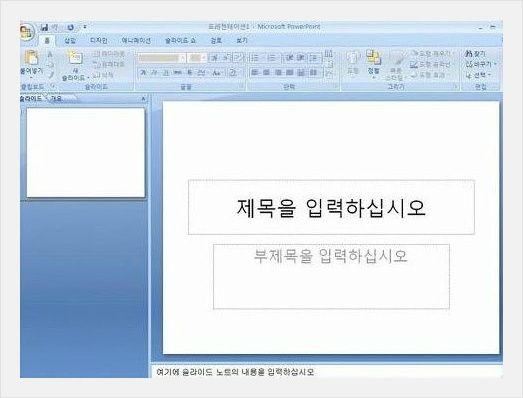Open the character spacing menu

point(201,72)
